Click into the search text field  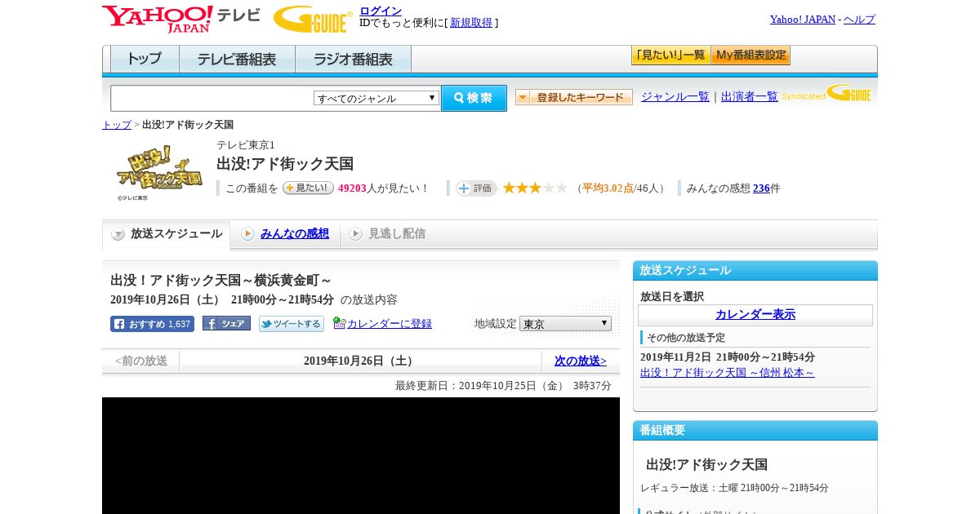(212, 98)
